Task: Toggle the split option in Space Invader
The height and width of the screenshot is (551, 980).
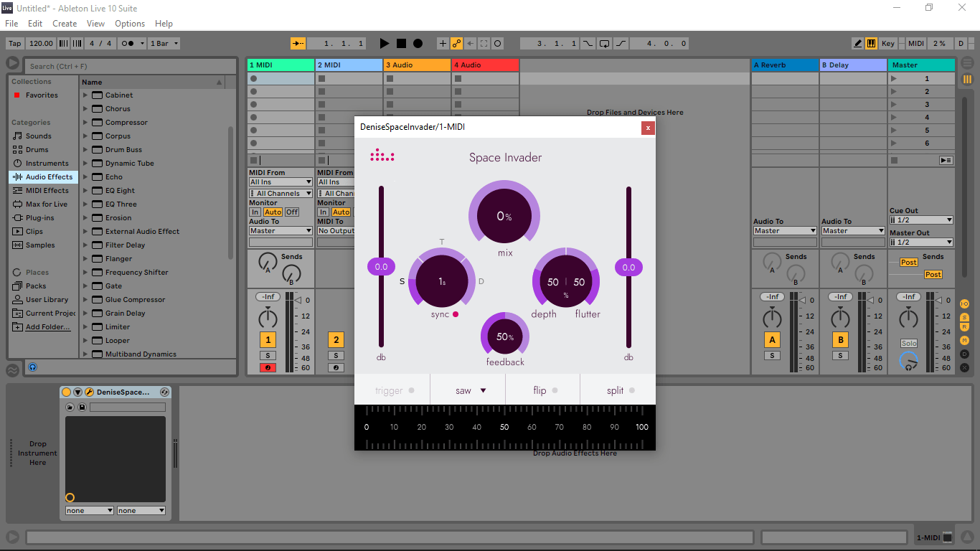Action: [x=621, y=390]
